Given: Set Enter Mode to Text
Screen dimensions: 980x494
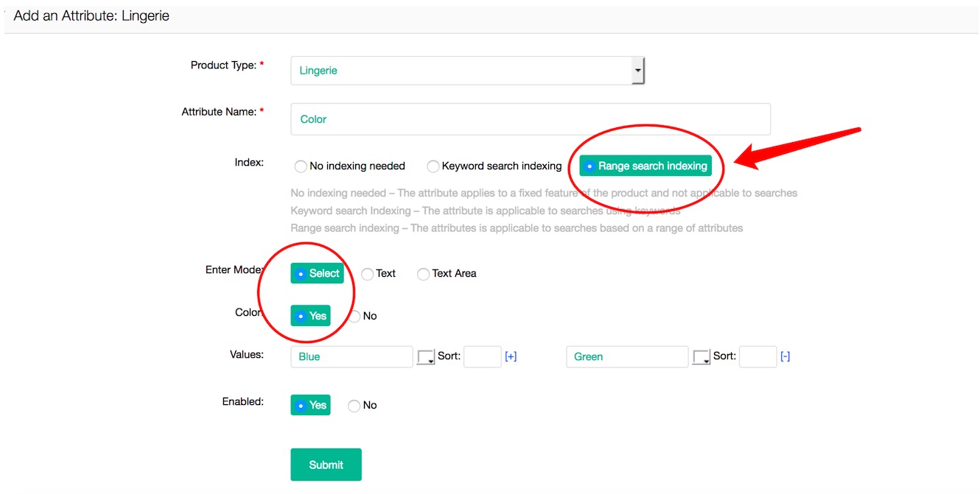Looking at the screenshot, I should (x=368, y=274).
